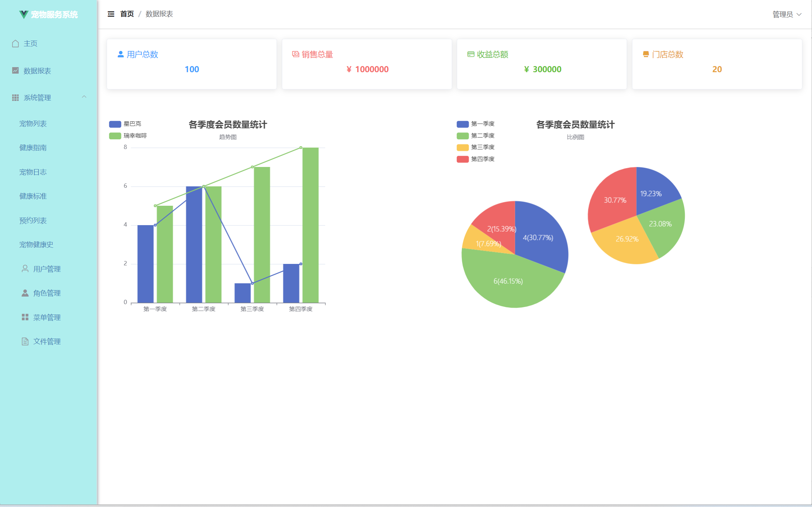Click the person icon for 角色管理
This screenshot has width=812, height=507.
[25, 293]
